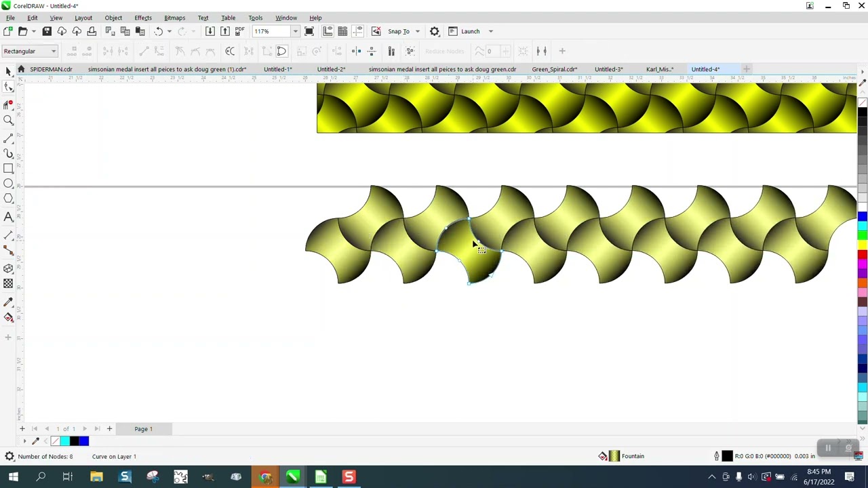The height and width of the screenshot is (488, 868).
Task: Select the Pick tool in the toolbox
Action: (8, 71)
